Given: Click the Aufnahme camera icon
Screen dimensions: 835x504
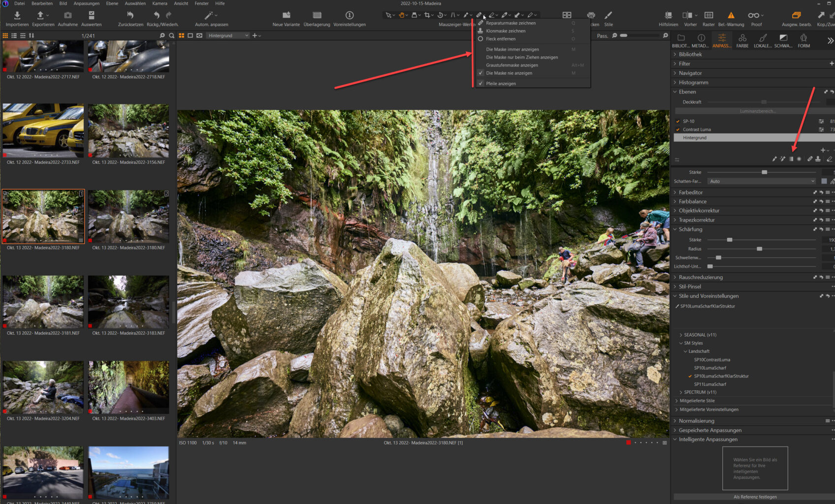Looking at the screenshot, I should point(68,15).
